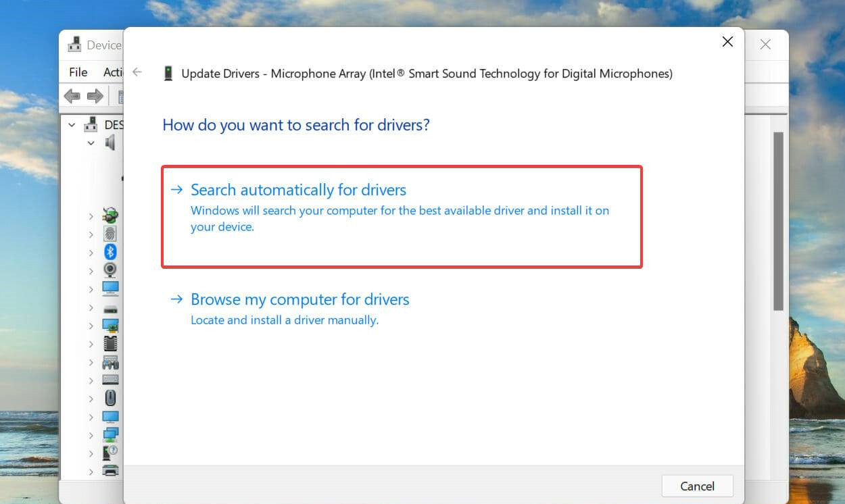The image size is (845, 504).
Task: Go back using the Update Drivers dialog arrow
Action: pyautogui.click(x=137, y=72)
